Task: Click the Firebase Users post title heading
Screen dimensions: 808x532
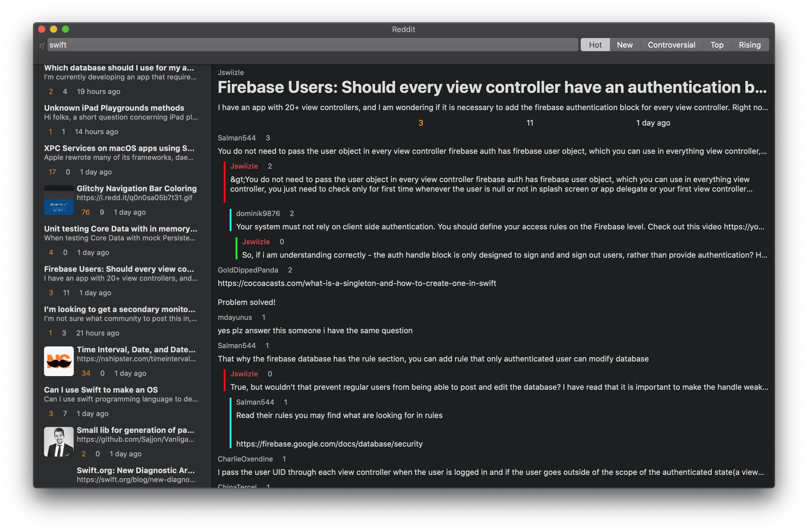Action: point(492,87)
